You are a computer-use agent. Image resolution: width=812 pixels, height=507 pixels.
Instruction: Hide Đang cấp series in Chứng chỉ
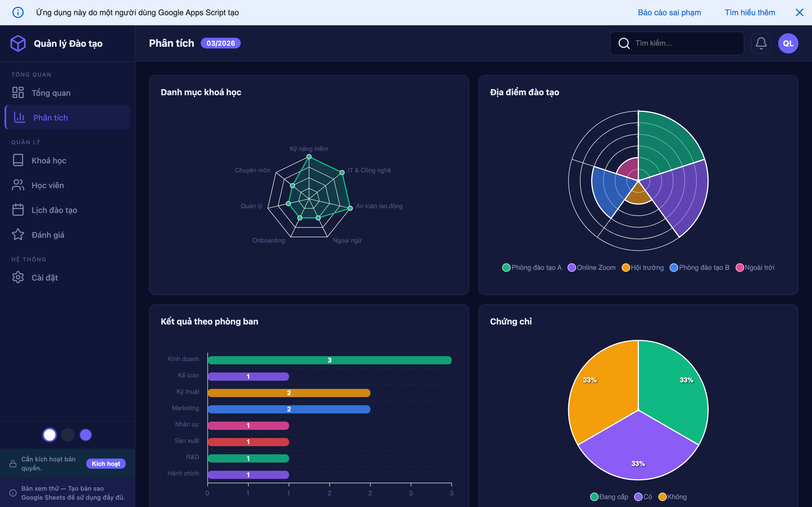click(609, 497)
